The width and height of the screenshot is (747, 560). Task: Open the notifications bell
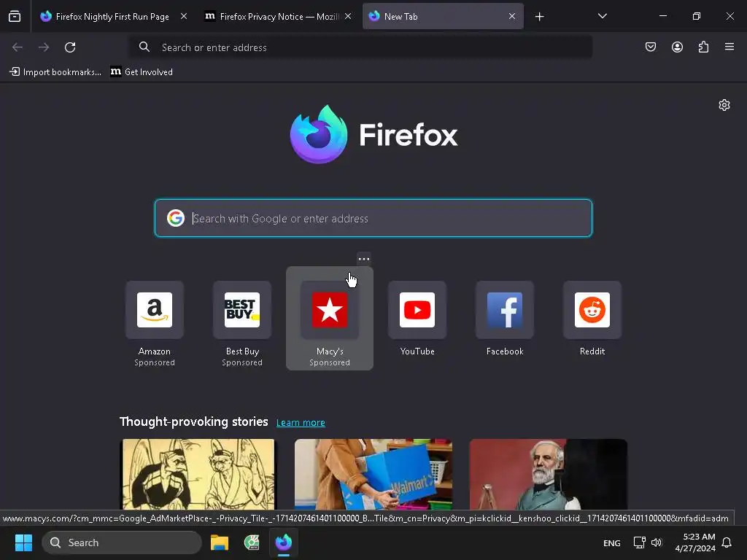point(727,542)
